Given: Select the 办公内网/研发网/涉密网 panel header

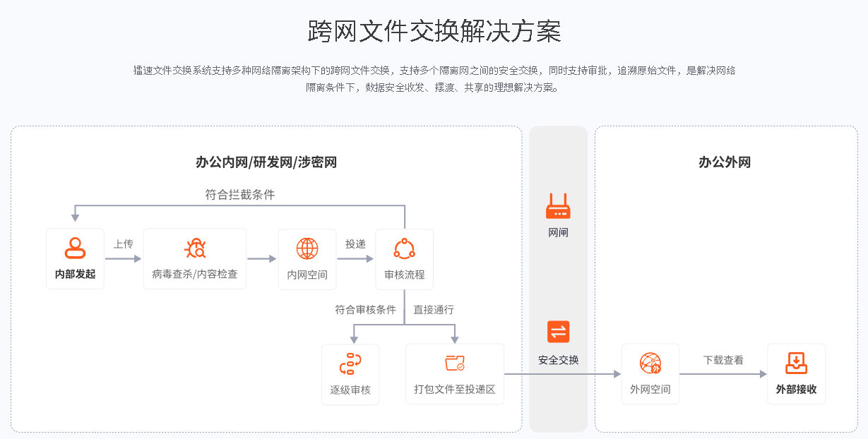Looking at the screenshot, I should 267,162.
